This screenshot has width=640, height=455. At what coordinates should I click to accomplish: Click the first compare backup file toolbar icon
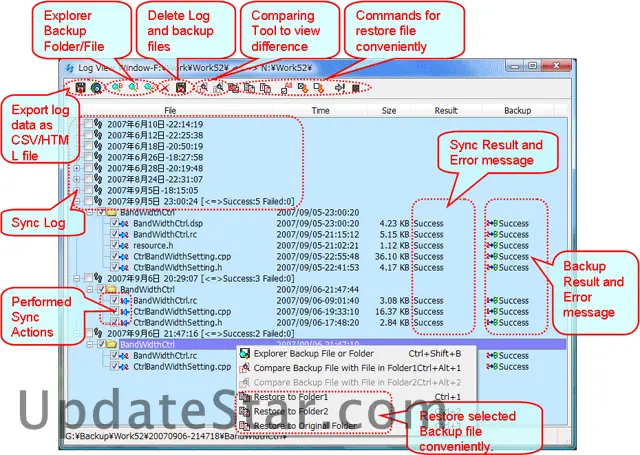[203, 87]
